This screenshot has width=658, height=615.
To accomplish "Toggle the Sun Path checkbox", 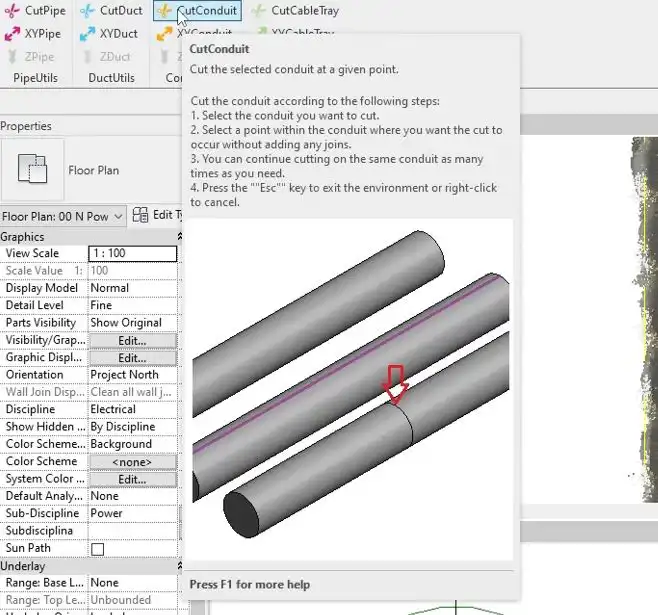I will point(97,549).
